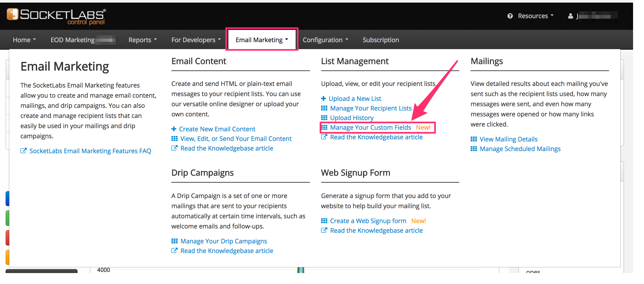
Task: Collapse the Email Marketing menu
Action: coord(262,40)
